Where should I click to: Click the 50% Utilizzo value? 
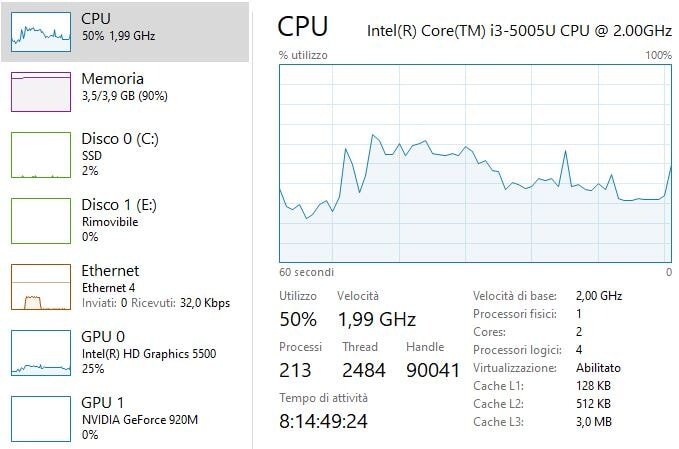(298, 320)
